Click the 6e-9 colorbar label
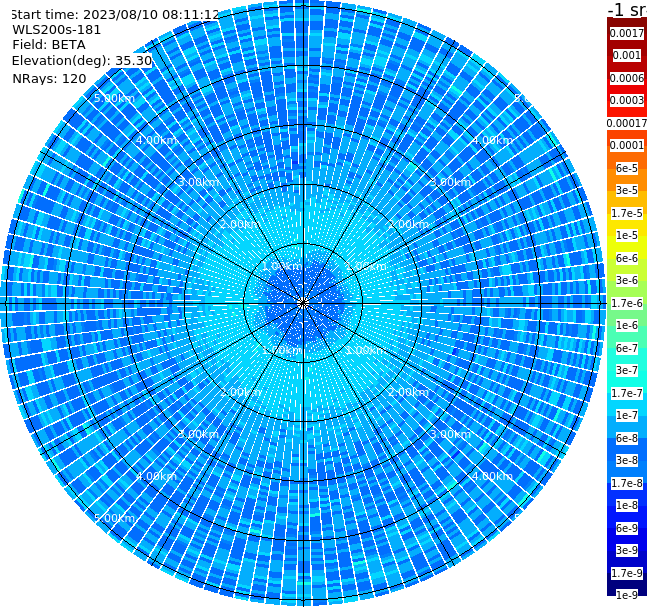 [x=627, y=528]
